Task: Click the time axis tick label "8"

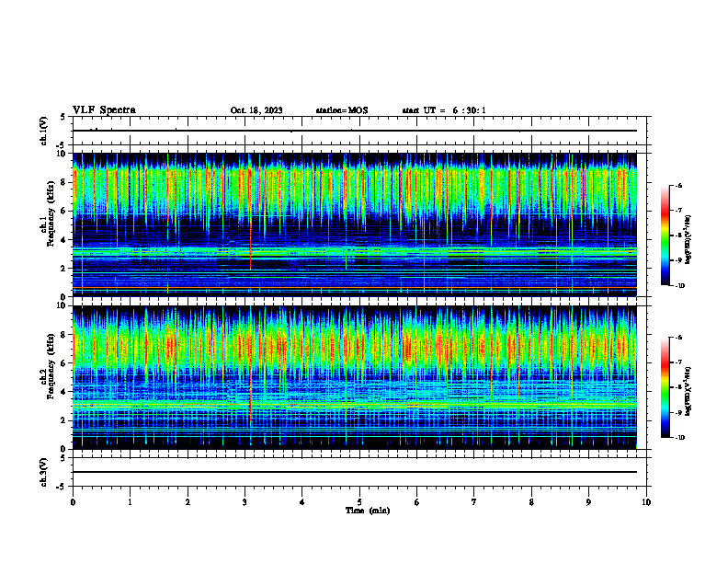Action: tap(531, 502)
